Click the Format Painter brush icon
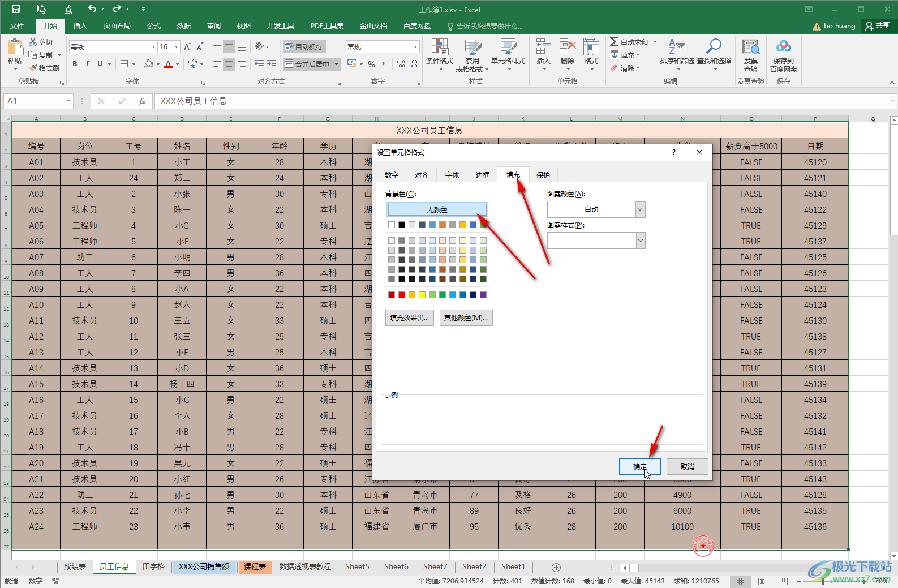The height and width of the screenshot is (588, 898). (x=33, y=68)
